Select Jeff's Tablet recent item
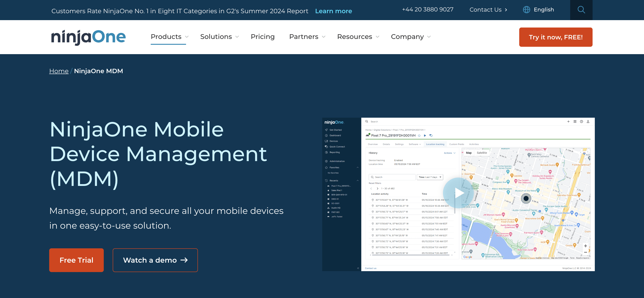644x298 pixels. coord(337,216)
